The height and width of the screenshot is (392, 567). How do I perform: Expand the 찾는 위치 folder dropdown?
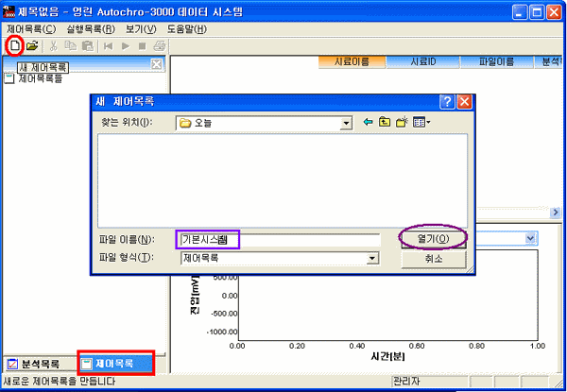pos(346,123)
